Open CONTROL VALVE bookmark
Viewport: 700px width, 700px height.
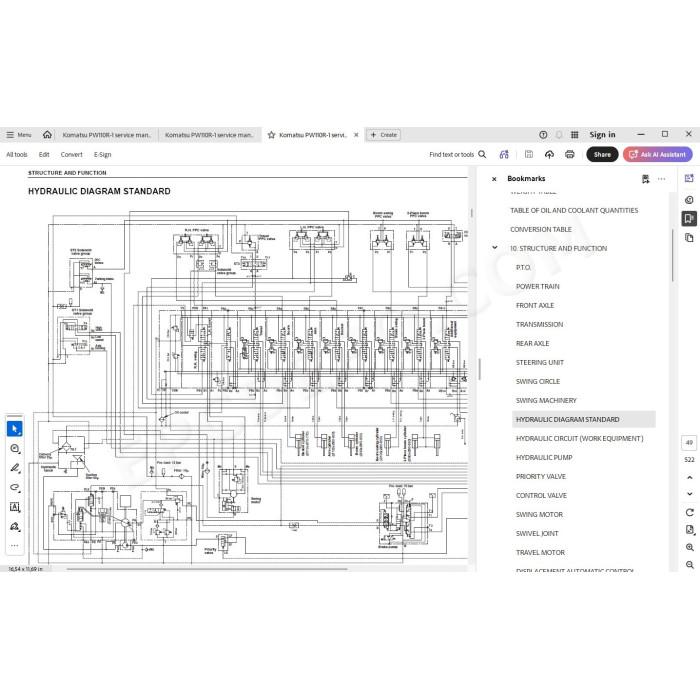click(x=541, y=496)
